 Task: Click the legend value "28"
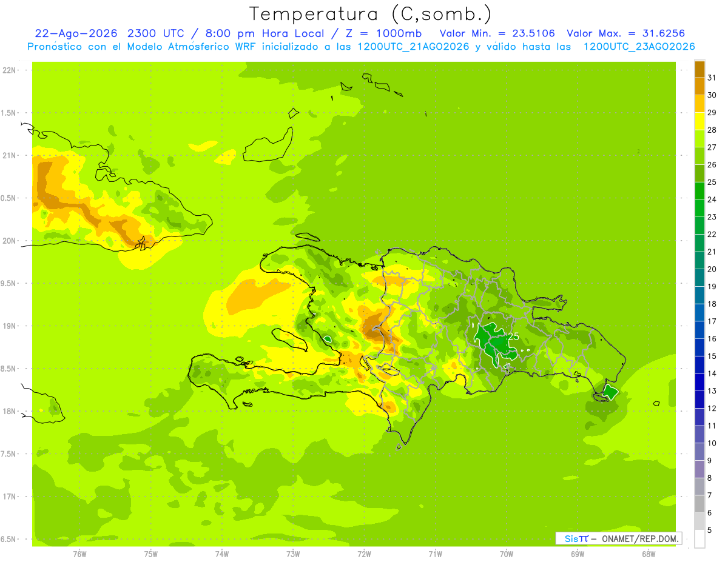tap(712, 130)
